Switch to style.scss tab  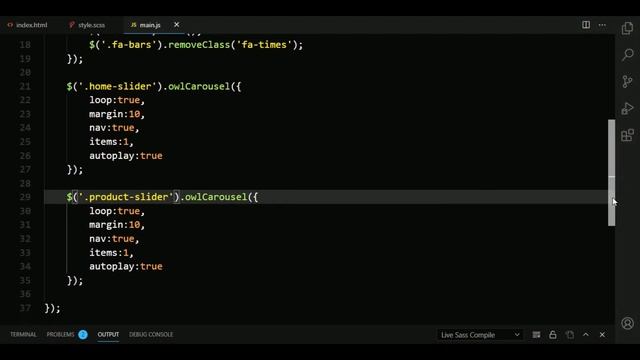pos(87,25)
